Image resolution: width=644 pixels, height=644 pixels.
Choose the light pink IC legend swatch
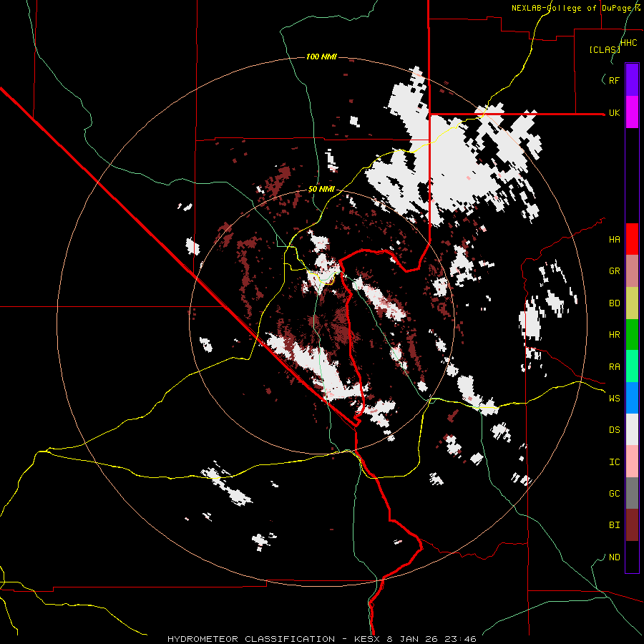(x=632, y=462)
